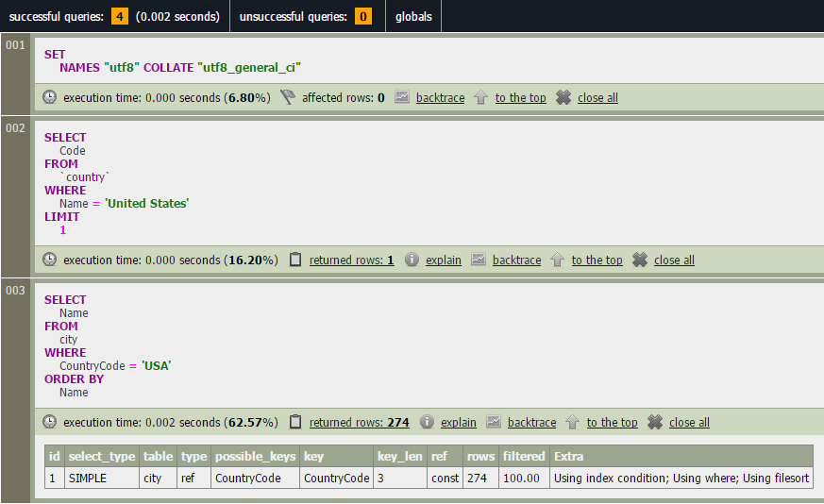This screenshot has width=824, height=504.
Task: Click query number 003 label
Action: tap(15, 291)
